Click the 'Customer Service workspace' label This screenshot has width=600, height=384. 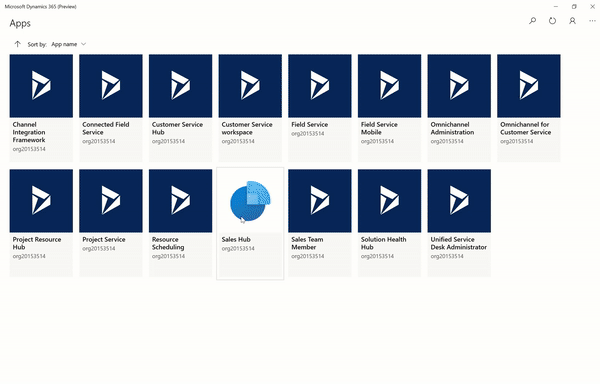coord(247,129)
